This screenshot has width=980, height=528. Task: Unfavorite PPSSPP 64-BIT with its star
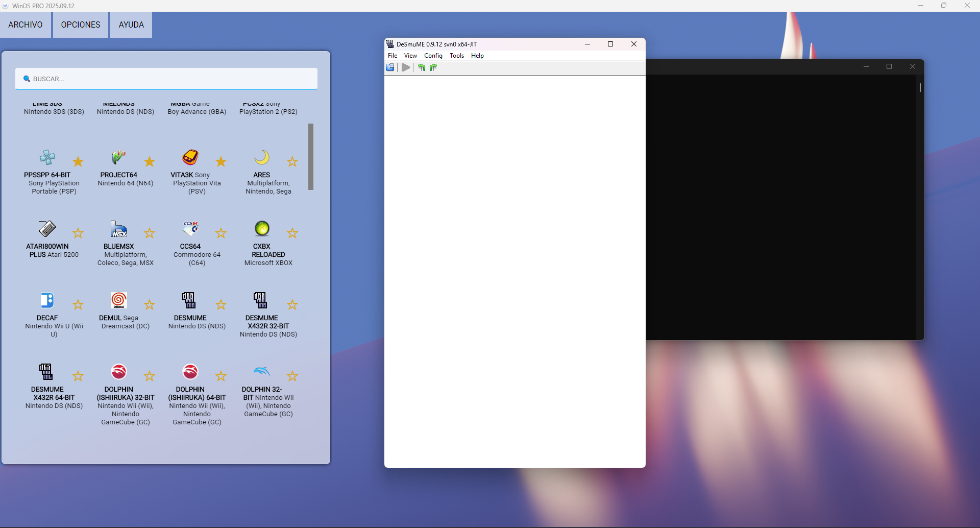[x=78, y=162]
